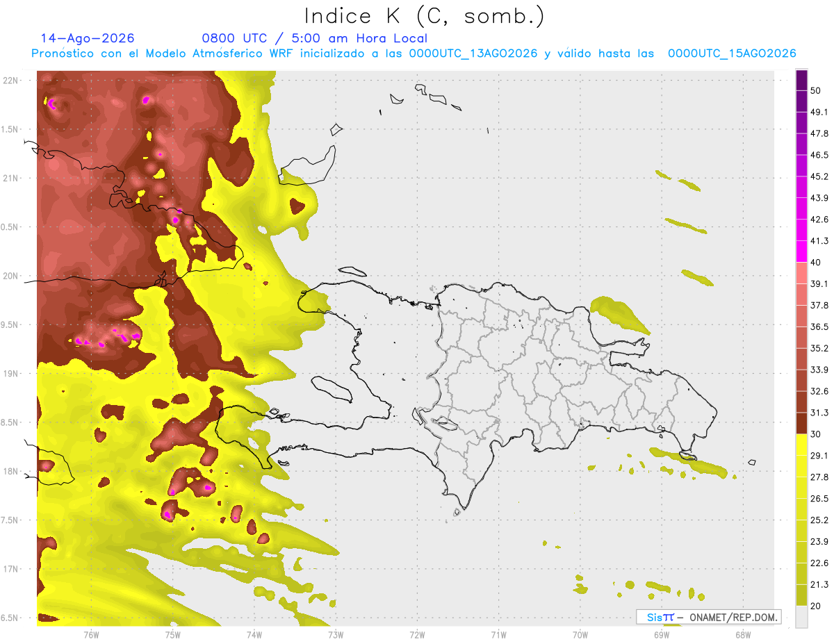Click the color bar value "49.1"
Viewport: 834px width, 644px height.
tap(819, 112)
